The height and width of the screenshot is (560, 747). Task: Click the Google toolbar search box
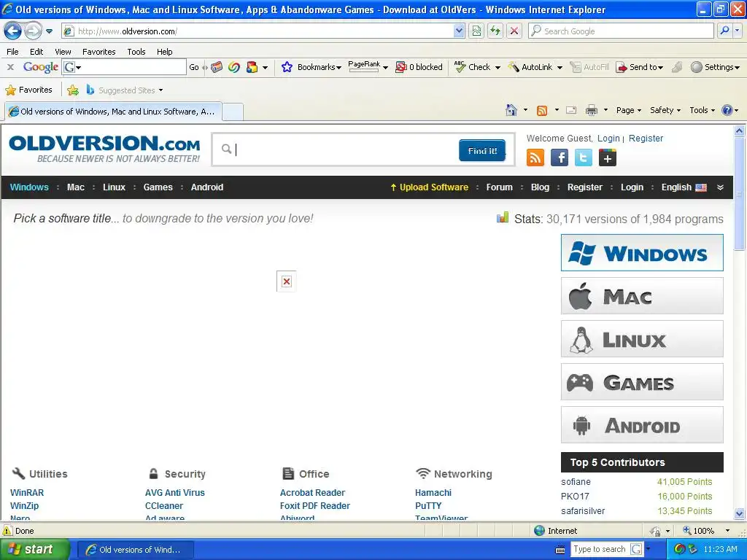(x=124, y=67)
